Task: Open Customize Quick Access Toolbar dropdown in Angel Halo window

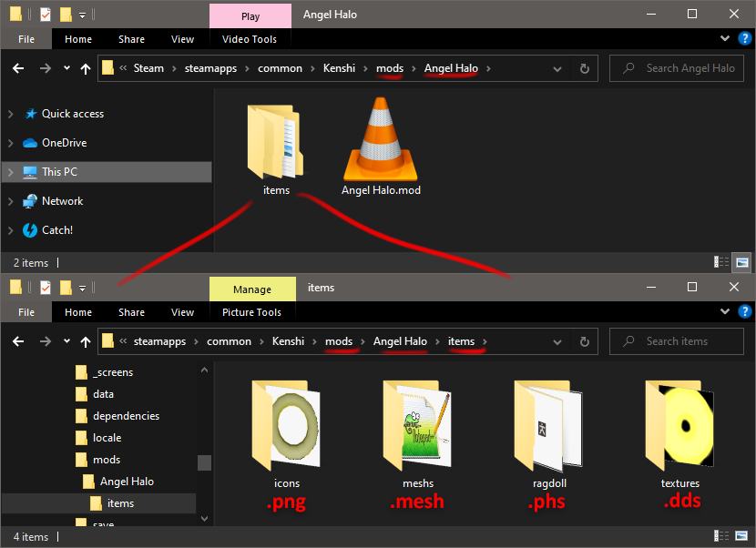Action: tap(83, 15)
